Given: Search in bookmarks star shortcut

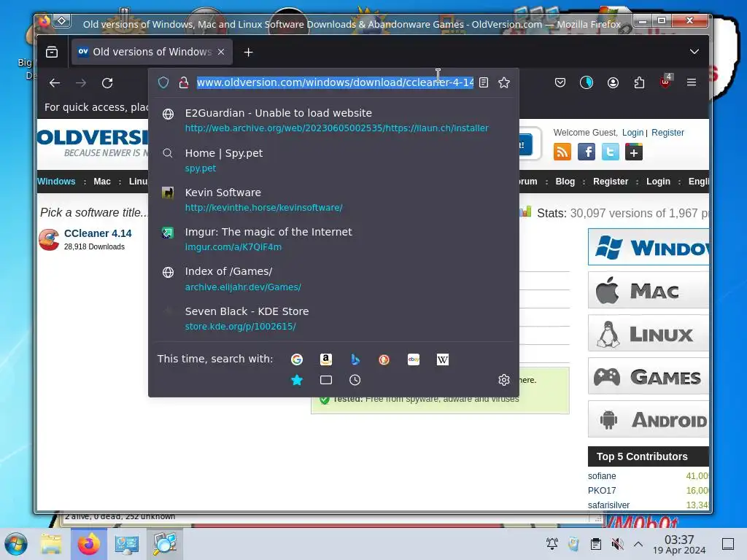Looking at the screenshot, I should (x=297, y=380).
